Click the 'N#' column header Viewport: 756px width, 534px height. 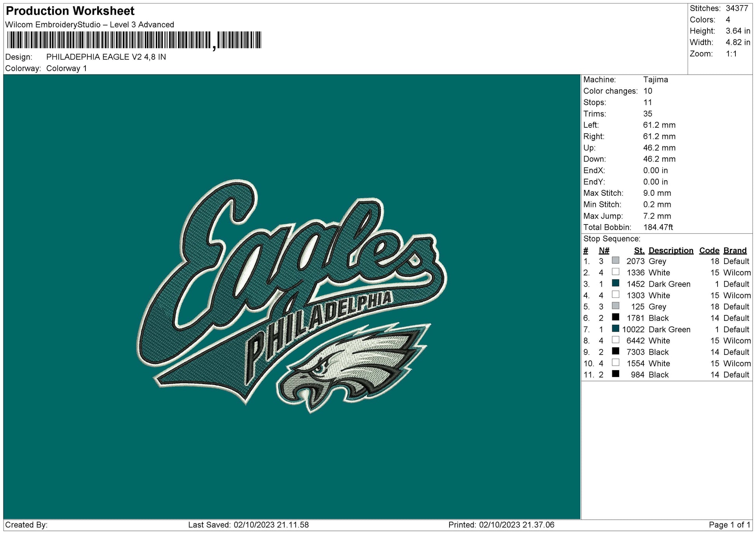(604, 250)
